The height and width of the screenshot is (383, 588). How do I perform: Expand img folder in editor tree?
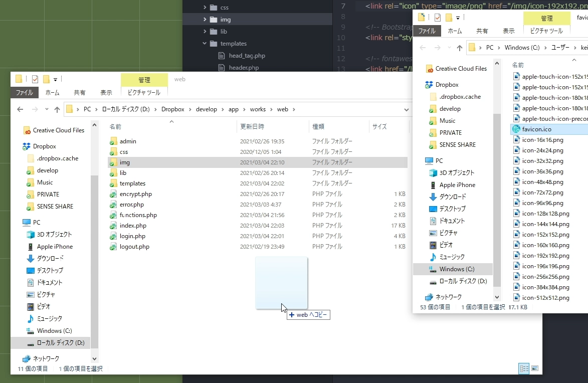point(205,19)
